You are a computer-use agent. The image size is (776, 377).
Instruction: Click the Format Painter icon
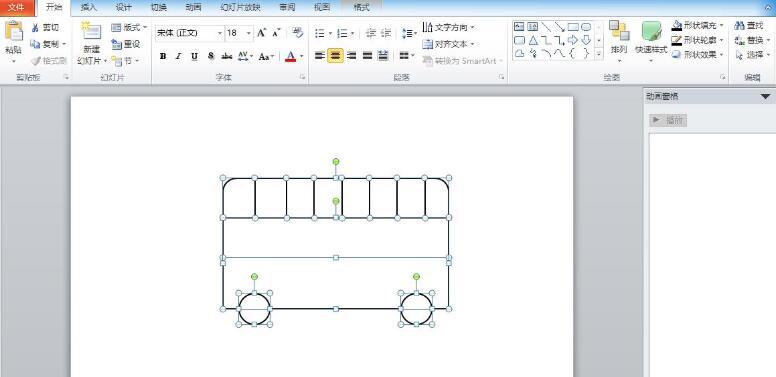point(35,61)
